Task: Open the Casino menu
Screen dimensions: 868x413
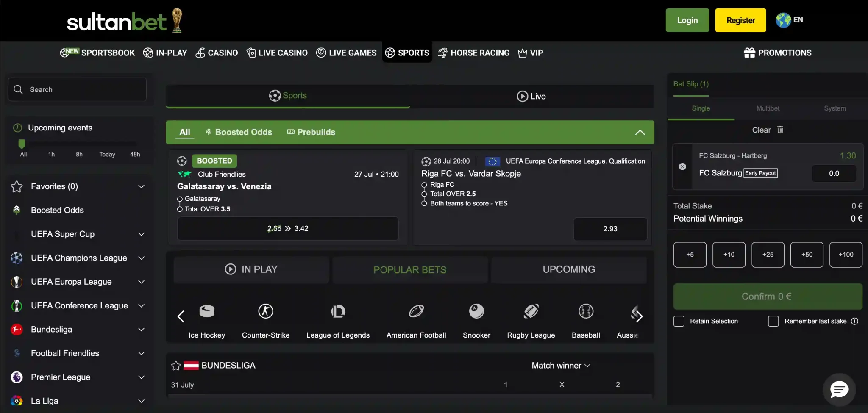Action: point(217,53)
